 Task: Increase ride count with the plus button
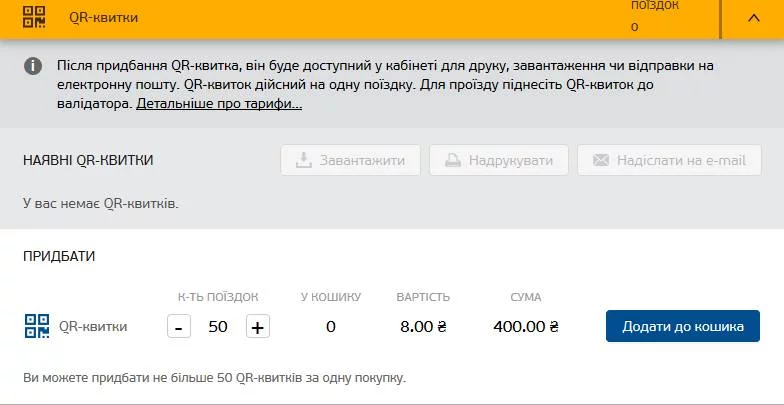pyautogui.click(x=258, y=327)
